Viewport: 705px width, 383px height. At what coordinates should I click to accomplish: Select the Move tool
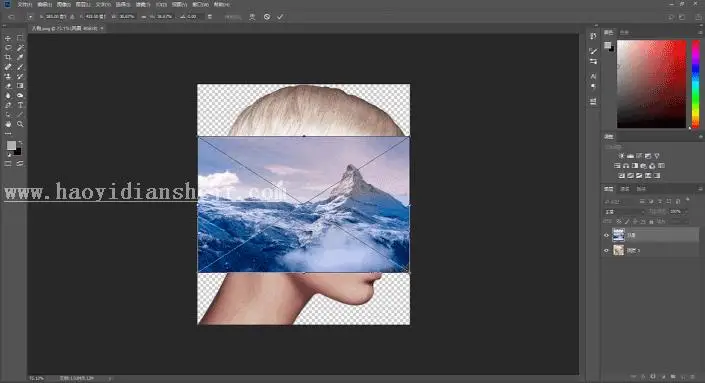pyautogui.click(x=8, y=38)
